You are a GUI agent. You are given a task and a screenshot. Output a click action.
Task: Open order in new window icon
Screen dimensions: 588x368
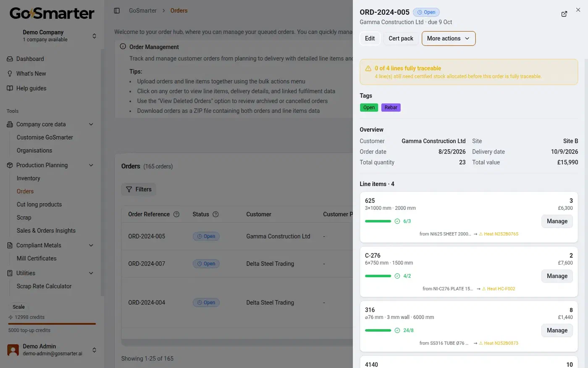tap(564, 14)
